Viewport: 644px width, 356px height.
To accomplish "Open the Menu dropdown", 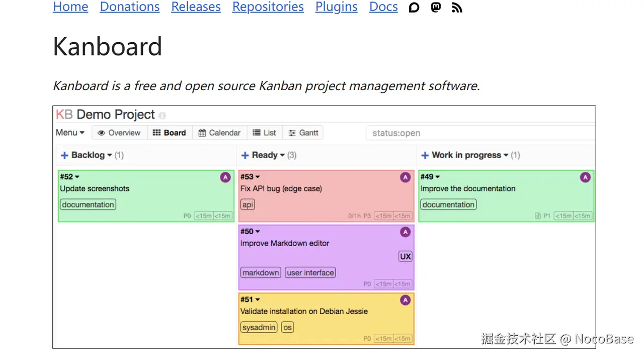I will point(70,133).
